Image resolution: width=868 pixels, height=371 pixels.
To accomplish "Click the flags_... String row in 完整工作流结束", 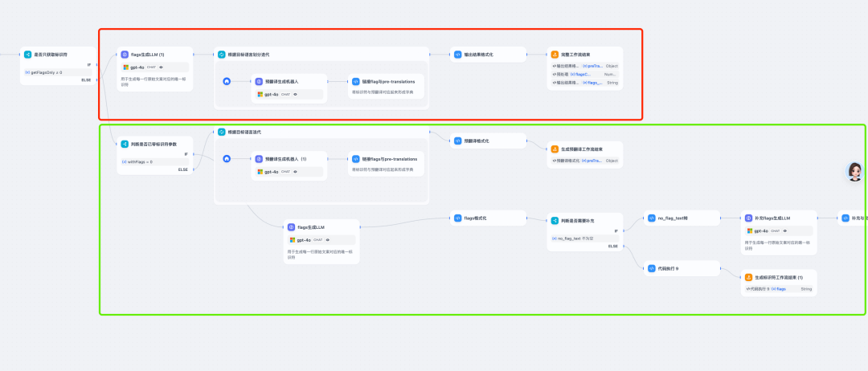I will tap(585, 83).
